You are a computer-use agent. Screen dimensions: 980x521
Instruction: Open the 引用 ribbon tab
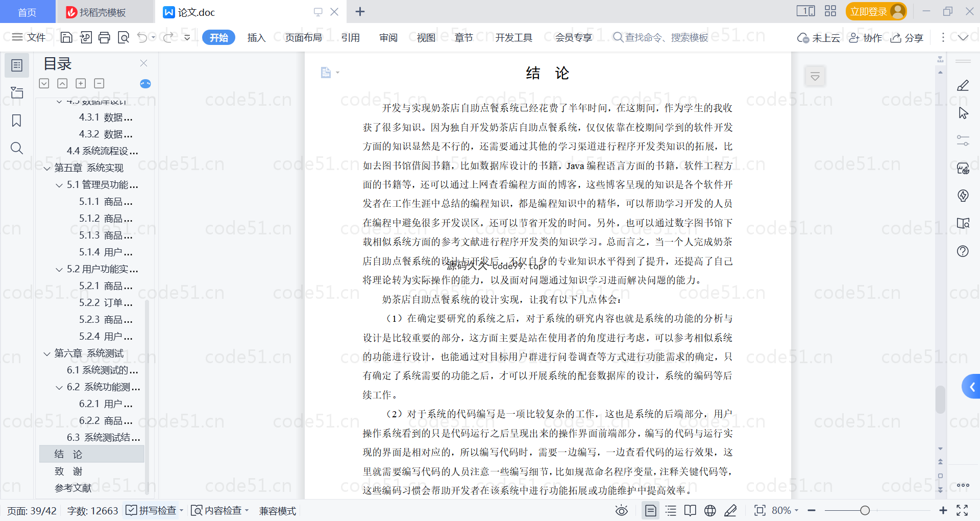[x=351, y=37]
